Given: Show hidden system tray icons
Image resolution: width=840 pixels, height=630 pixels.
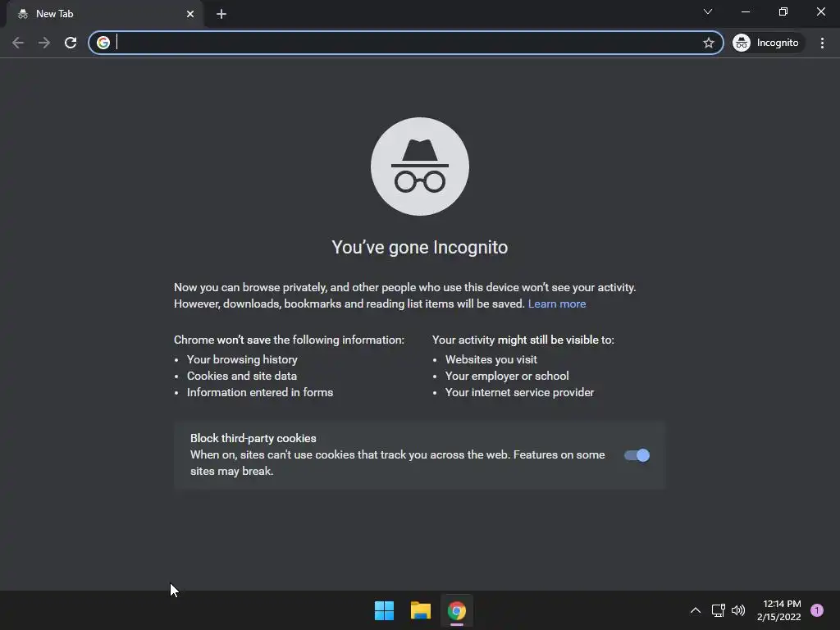Looking at the screenshot, I should 696,610.
